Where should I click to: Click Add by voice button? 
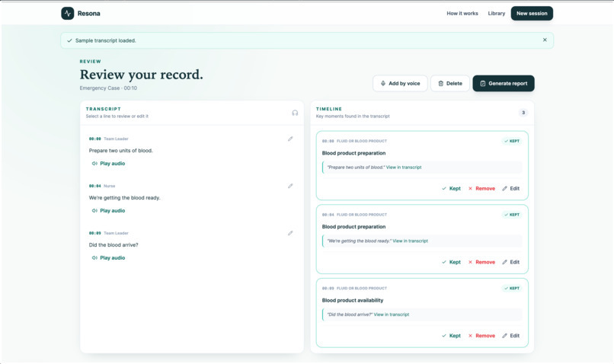coord(400,83)
